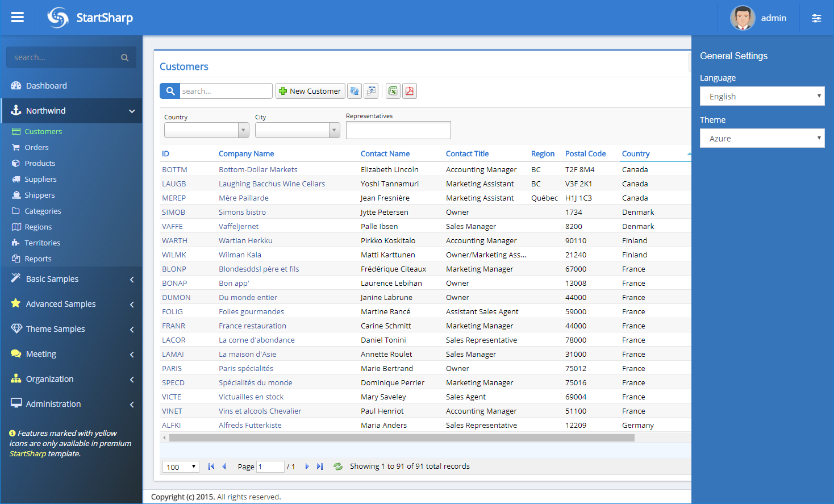The width and height of the screenshot is (834, 504).
Task: Open the Theme dropdown showing Azure
Action: (762, 139)
